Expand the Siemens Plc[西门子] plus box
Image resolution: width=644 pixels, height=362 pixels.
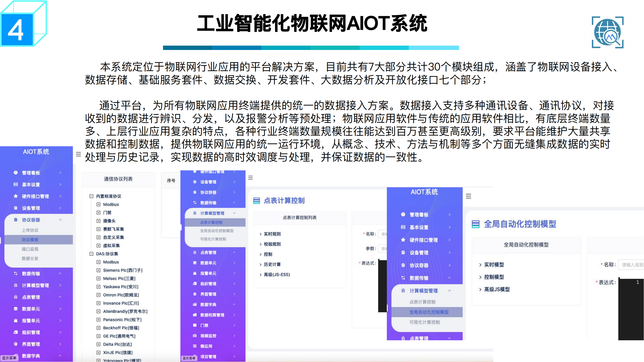tap(99, 270)
